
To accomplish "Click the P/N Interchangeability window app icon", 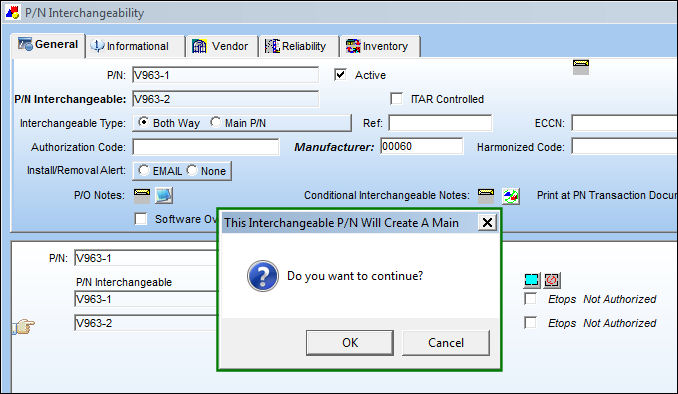I will (13, 13).
